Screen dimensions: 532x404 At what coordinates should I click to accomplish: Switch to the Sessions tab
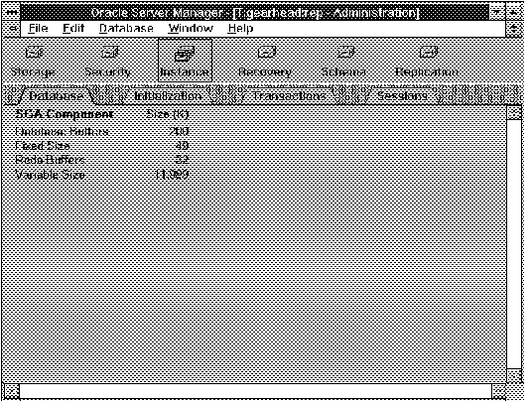402,96
